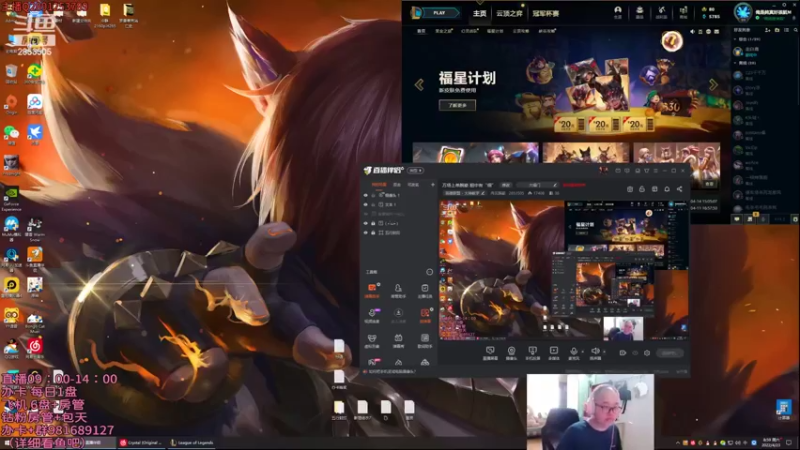Click the bell notification icon in streaming app
Screen dimensions: 800x450
pyautogui.click(x=667, y=189)
